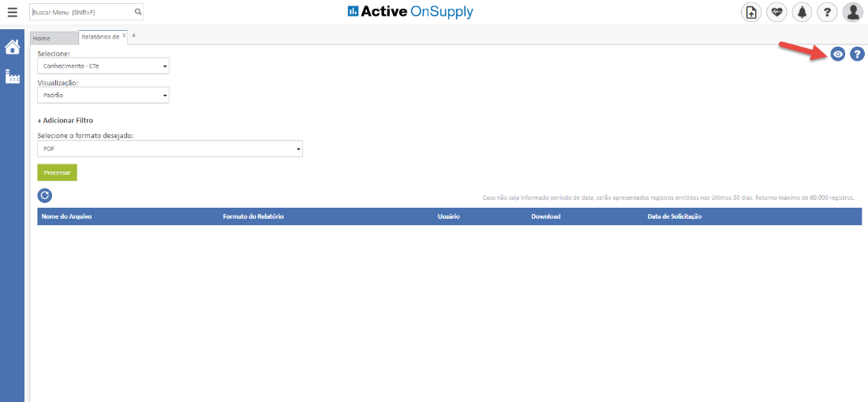The width and height of the screenshot is (868, 402).
Task: Click the Nome do Arquivo column header
Action: coord(66,216)
